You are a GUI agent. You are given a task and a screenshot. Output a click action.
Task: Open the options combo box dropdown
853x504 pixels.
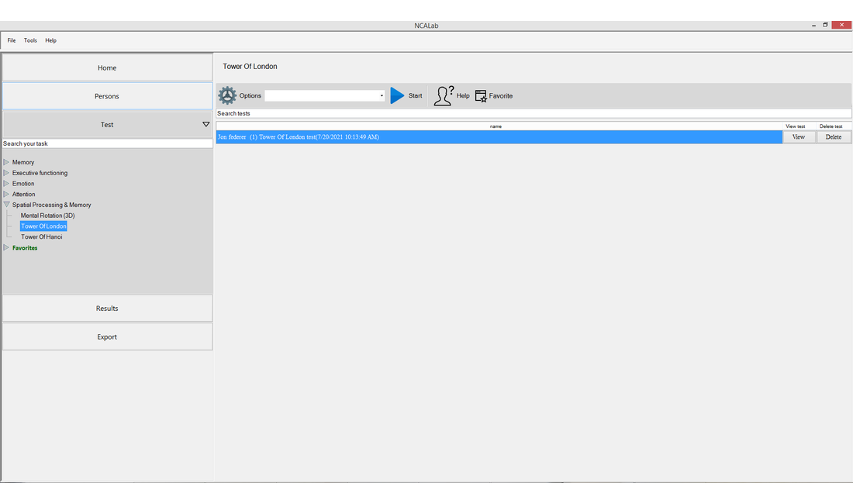[382, 96]
